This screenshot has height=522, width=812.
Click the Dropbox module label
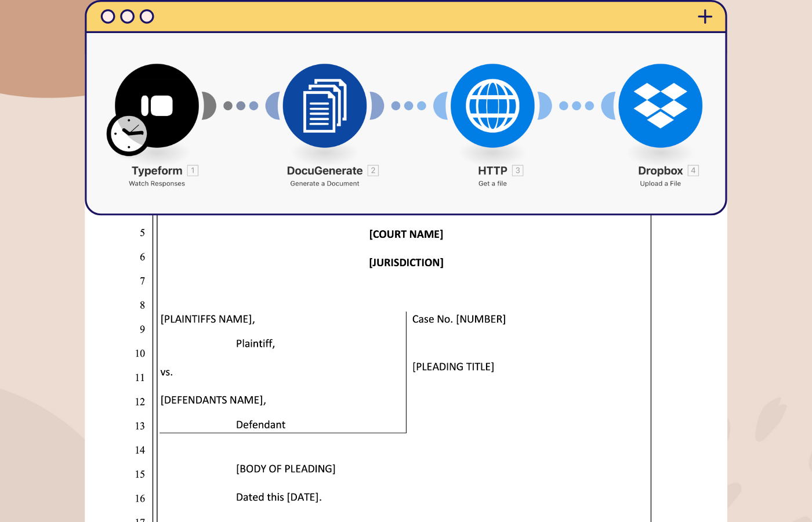pyautogui.click(x=661, y=171)
